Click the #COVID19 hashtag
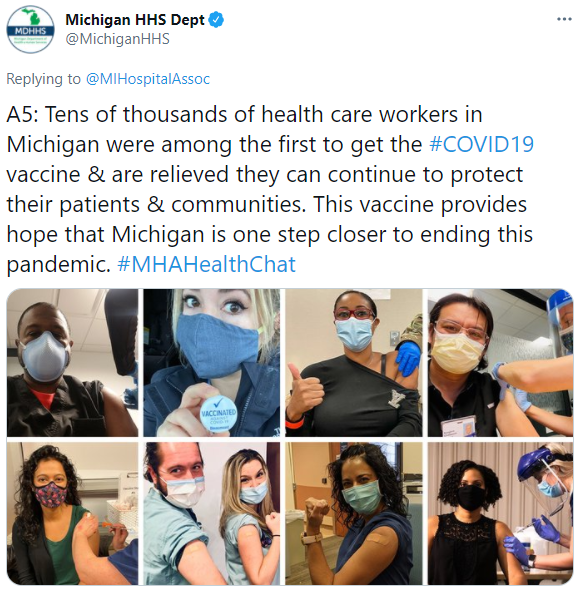Screen dimensions: 584x595 [482, 144]
